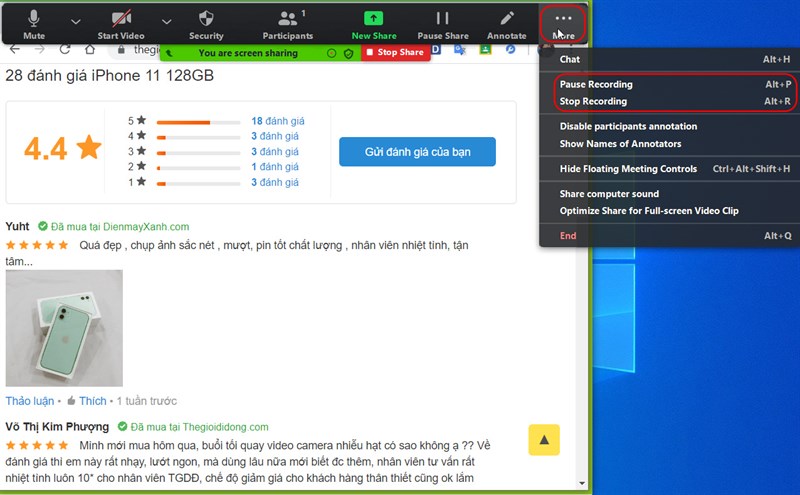Click the '28 đánh giá iPhone 11 128GB' heading
This screenshot has width=800, height=495.
click(109, 76)
